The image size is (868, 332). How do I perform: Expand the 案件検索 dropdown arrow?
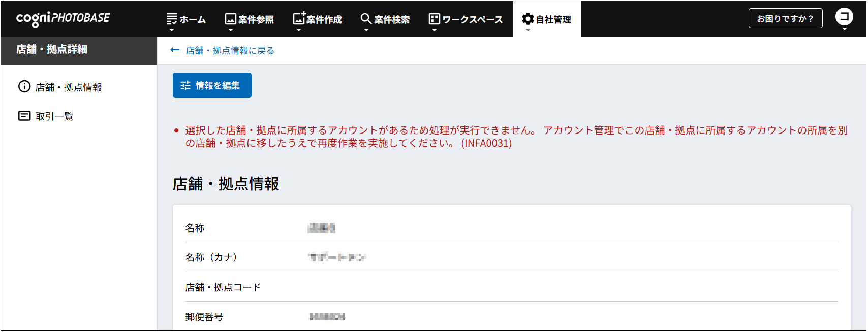click(366, 30)
